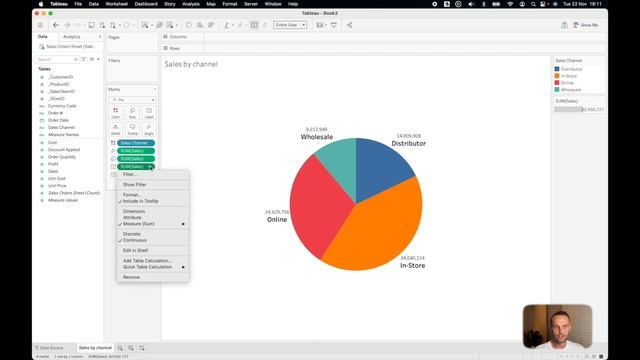Click the New Dashboard tab icon at the bottom
This screenshot has height=360, width=640.
(131, 348)
